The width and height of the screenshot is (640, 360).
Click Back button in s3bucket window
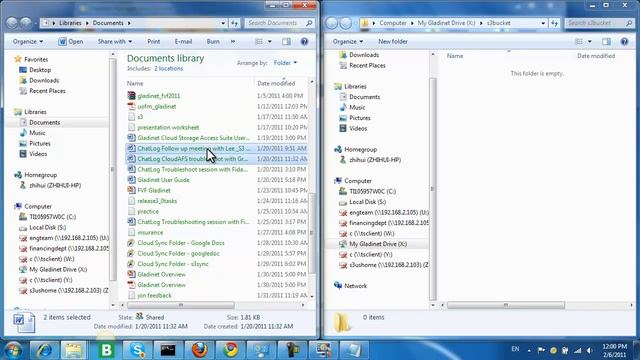331,23
